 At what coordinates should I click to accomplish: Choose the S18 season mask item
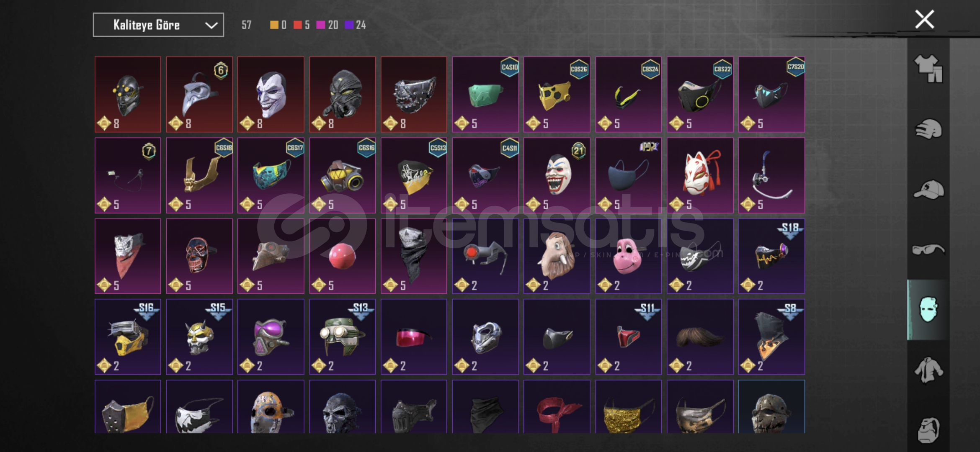coord(771,256)
